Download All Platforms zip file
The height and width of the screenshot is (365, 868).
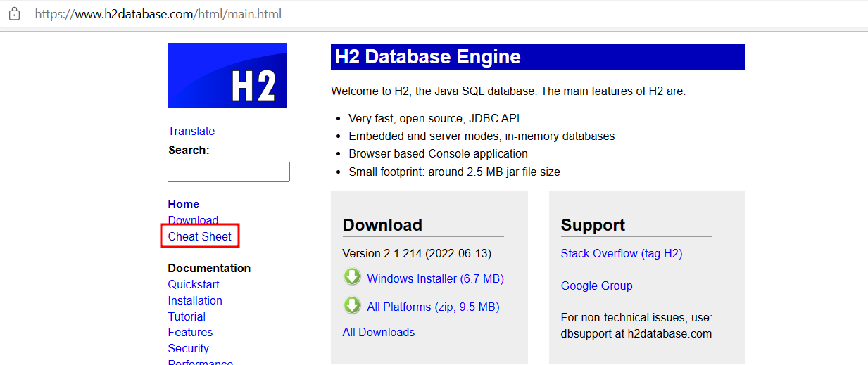(x=433, y=307)
